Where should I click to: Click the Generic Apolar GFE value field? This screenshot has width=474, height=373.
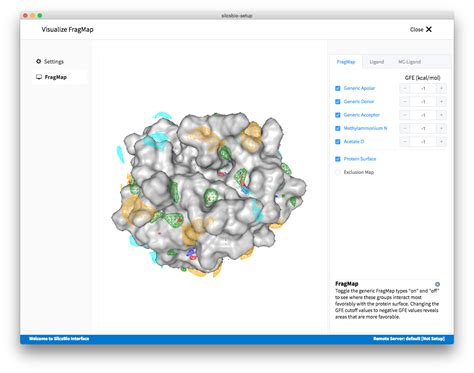click(423, 89)
